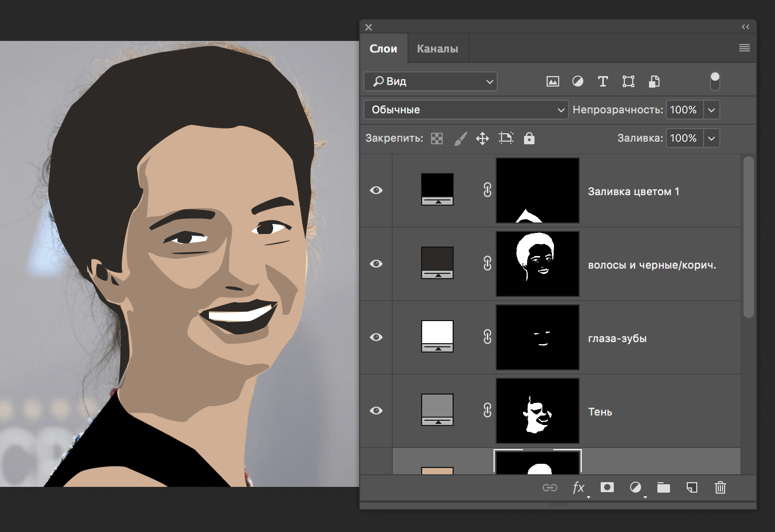Hide the Заливка цветом 1 layer
Viewport: 775px width, 532px height.
click(376, 190)
